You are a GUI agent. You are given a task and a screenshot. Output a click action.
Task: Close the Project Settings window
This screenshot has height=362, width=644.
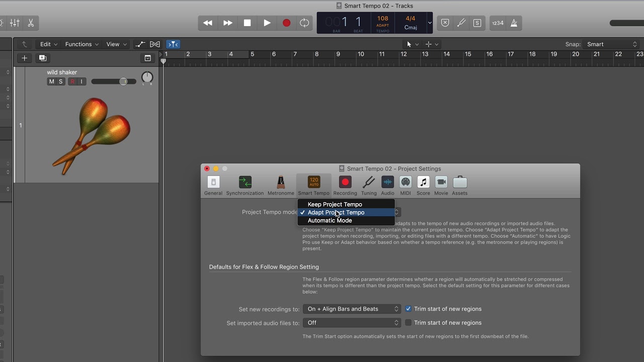pos(207,169)
